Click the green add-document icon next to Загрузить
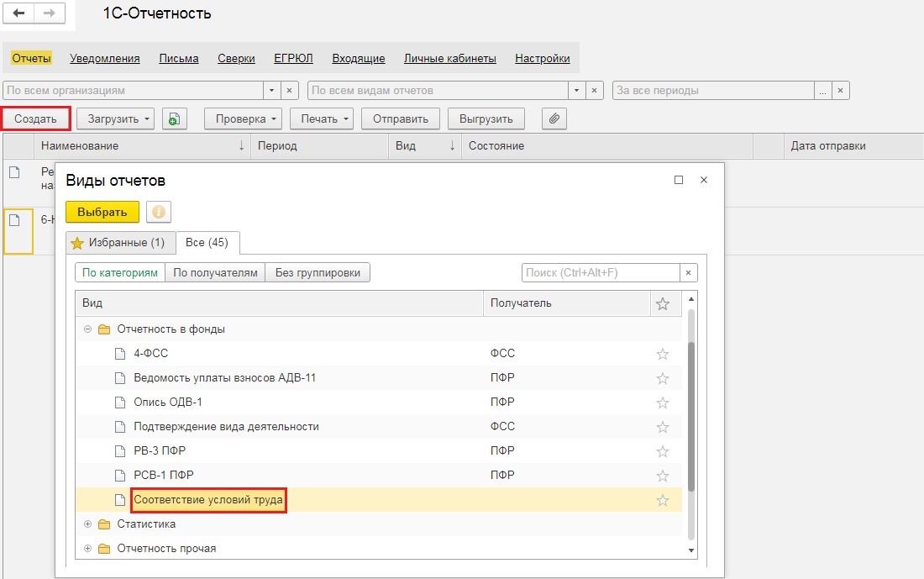Viewport: 924px width, 579px height. pos(173,119)
